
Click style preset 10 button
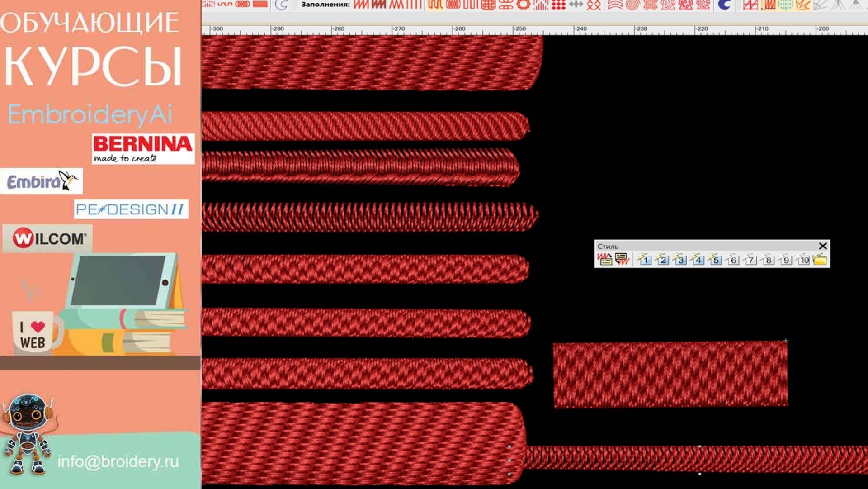pyautogui.click(x=803, y=260)
